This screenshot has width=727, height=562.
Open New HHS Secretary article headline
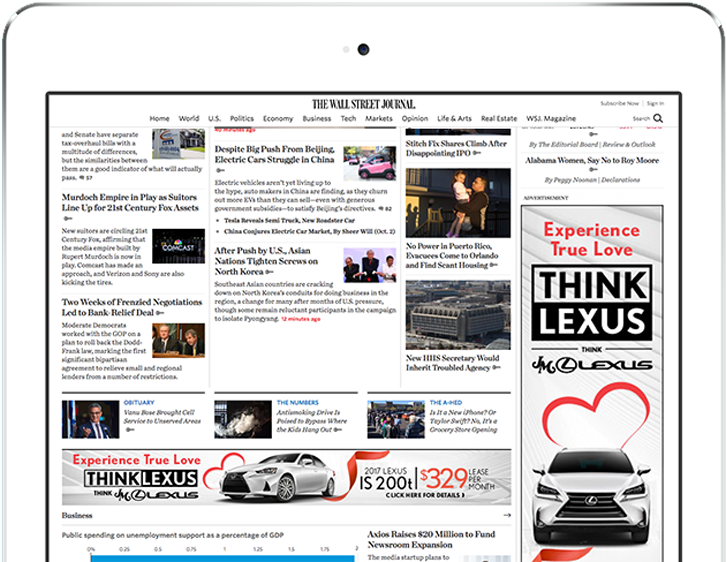453,363
